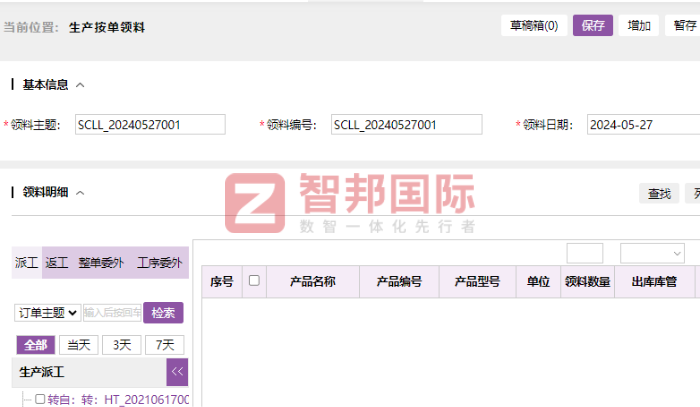Collapse the 领料明细 section chevron

click(x=80, y=193)
